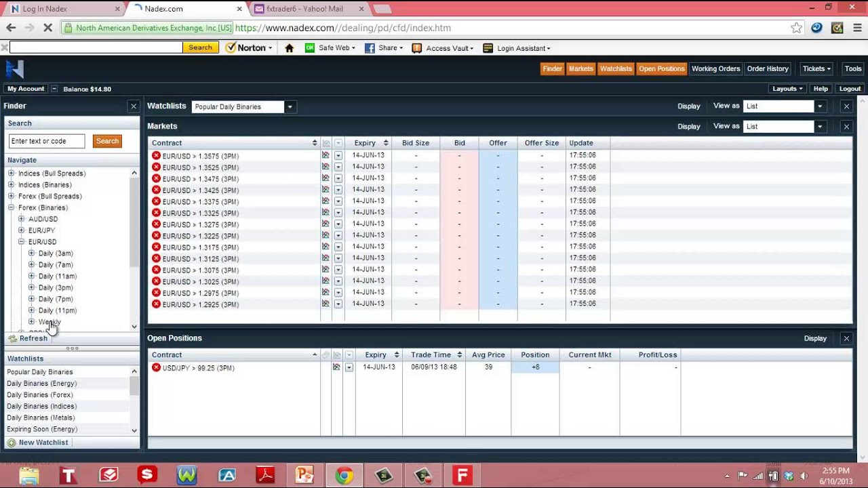
Task: Close the Markets panel
Action: (846, 127)
